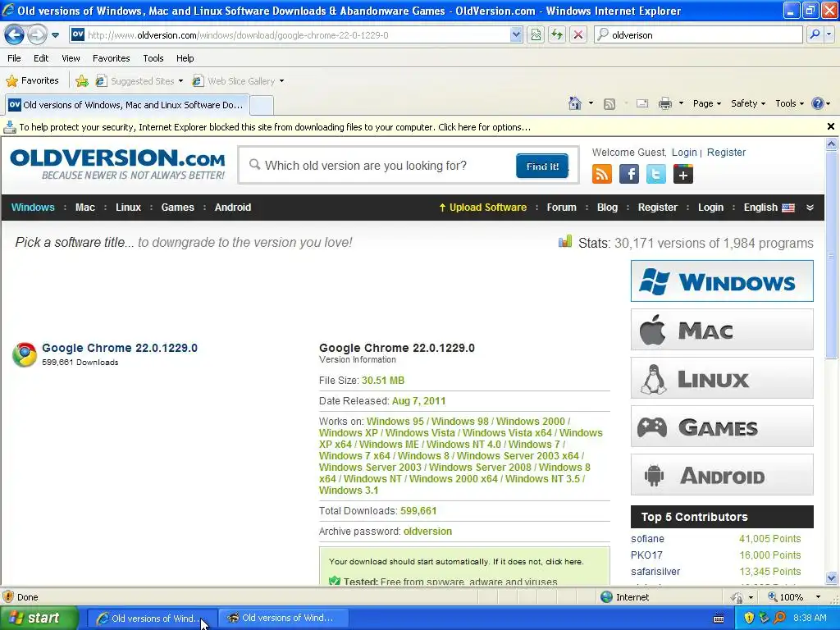Select Windows in the site navigation bar
This screenshot has width=840, height=630.
[33, 208]
